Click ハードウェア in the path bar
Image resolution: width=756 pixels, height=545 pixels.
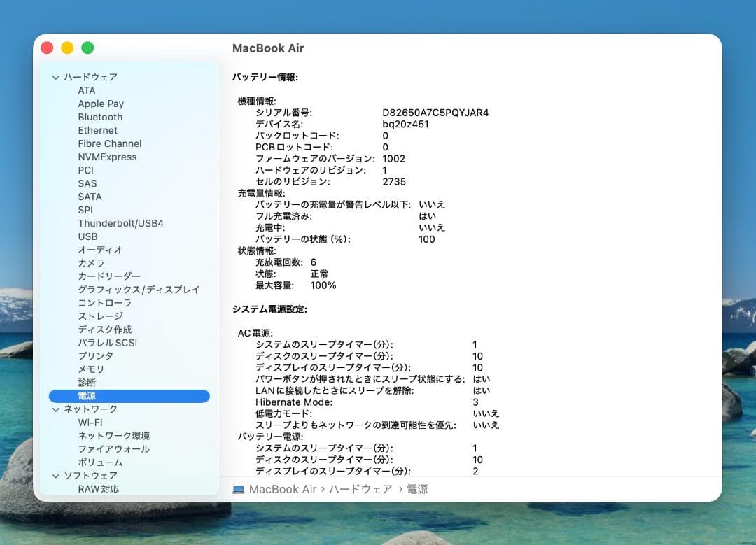(360, 490)
